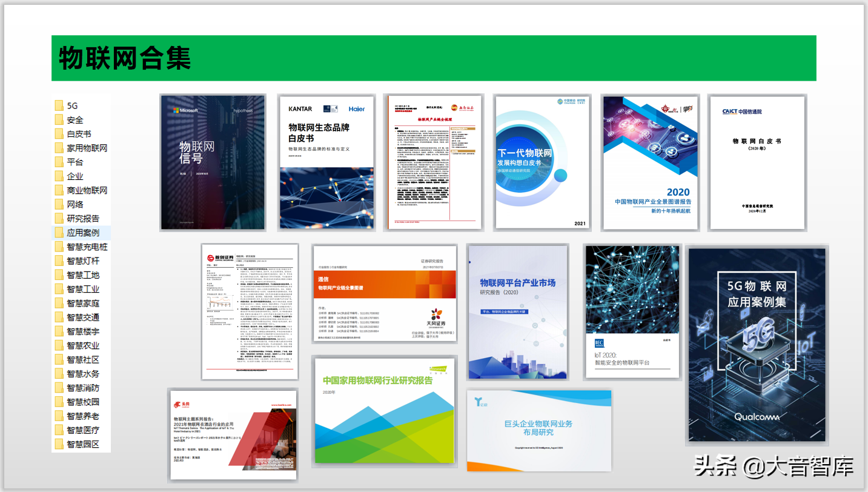Select the 智慧园区 folder name
This screenshot has width=868, height=492.
pyautogui.click(x=83, y=444)
